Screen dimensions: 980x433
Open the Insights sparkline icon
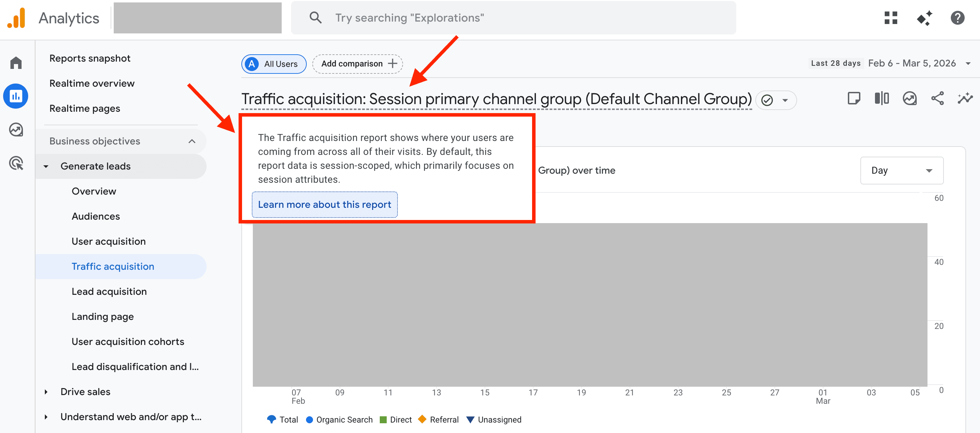[x=965, y=99]
